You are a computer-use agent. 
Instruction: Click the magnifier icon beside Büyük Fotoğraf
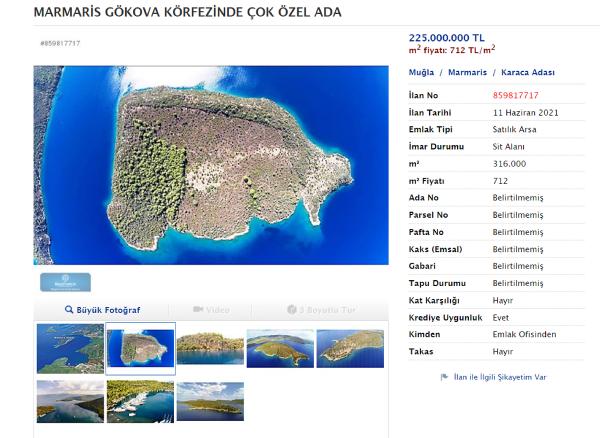(69, 309)
